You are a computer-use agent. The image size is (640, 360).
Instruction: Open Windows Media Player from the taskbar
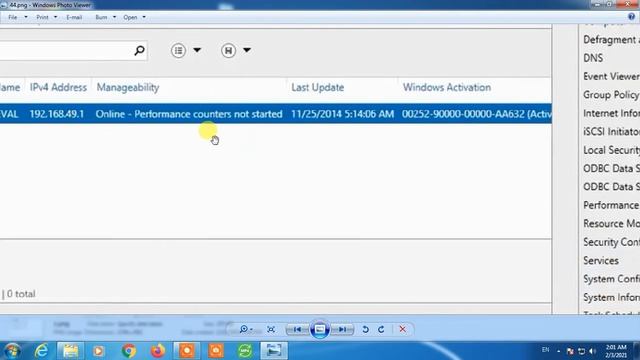coord(98,351)
